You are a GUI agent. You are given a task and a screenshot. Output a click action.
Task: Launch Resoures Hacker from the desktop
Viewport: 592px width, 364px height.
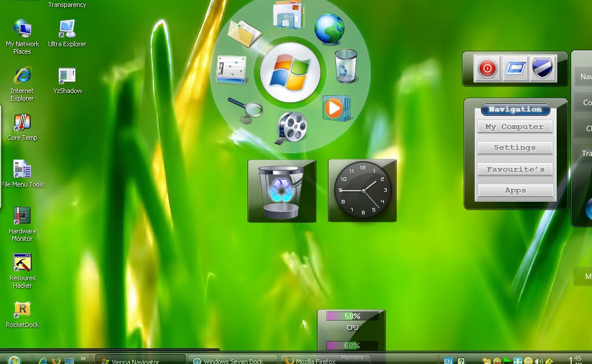23,271
